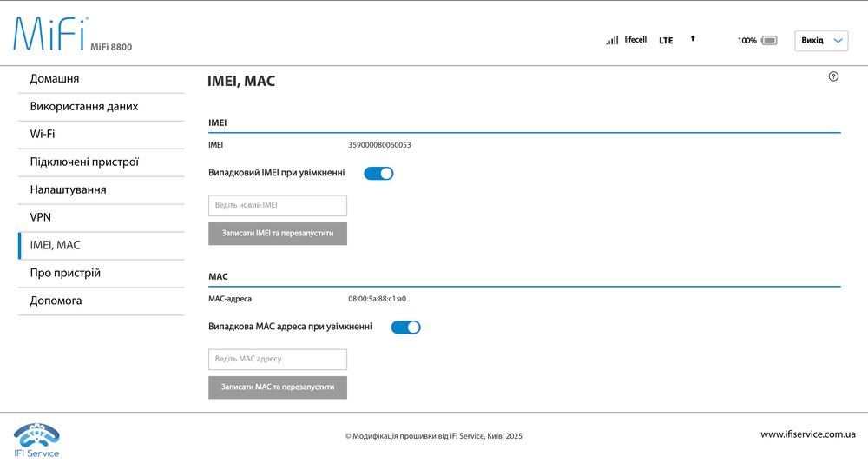Image resolution: width=868 pixels, height=470 pixels.
Task: Select Підключені пристрої in sidebar
Action: coord(84,162)
